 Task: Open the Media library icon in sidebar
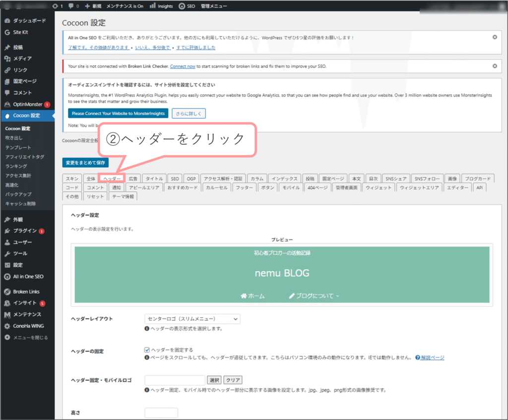tap(7, 59)
